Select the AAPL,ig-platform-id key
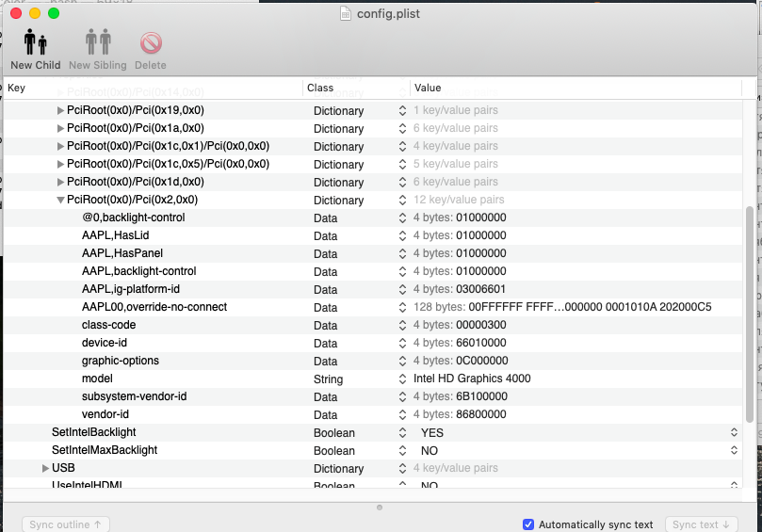This screenshot has height=532, width=762. pyautogui.click(x=131, y=290)
